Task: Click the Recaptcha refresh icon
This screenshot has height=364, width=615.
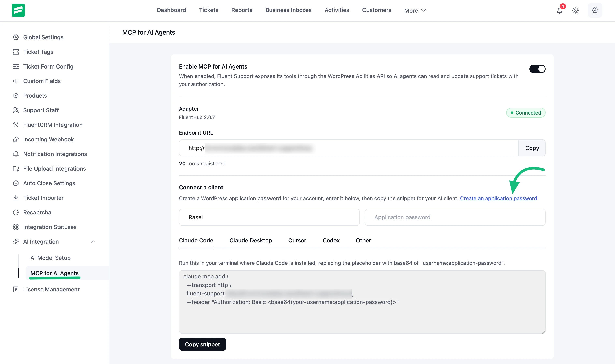Action: pos(16,212)
